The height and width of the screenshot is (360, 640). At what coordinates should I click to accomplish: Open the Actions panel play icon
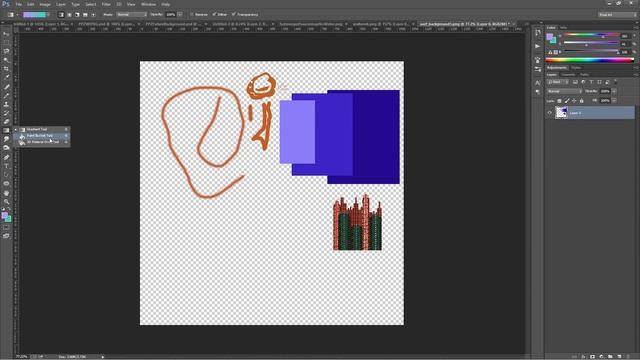coord(538,46)
